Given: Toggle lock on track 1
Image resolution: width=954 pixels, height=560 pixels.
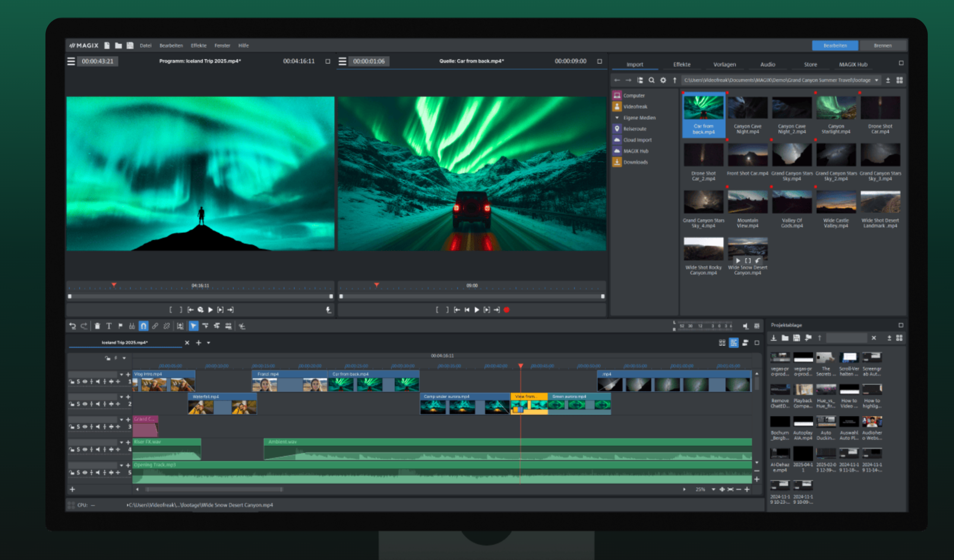Looking at the screenshot, I should coord(72,382).
